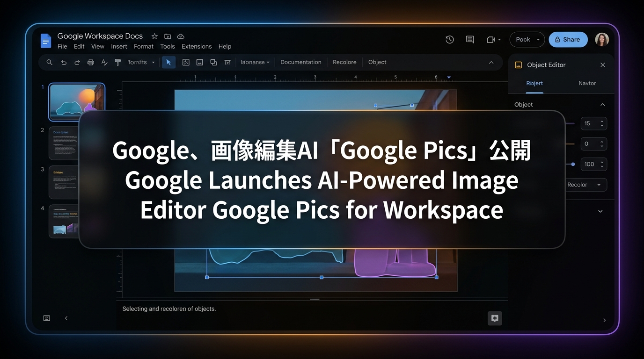
Task: Collapse the Object section
Action: pos(603,105)
